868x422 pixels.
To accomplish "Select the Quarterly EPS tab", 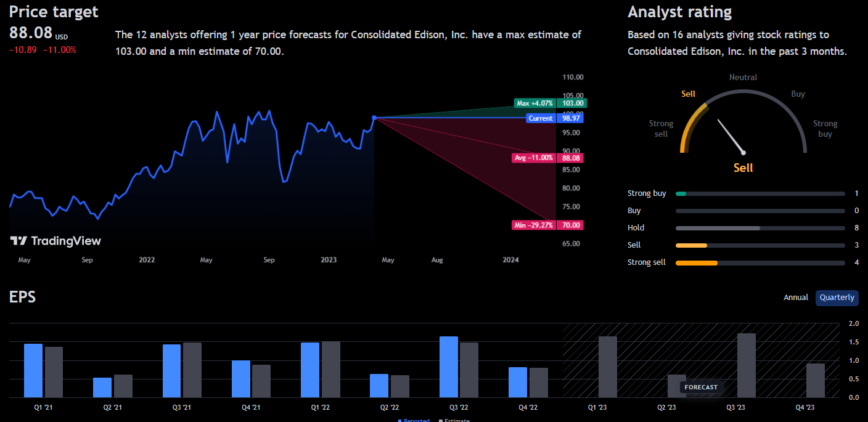I will pyautogui.click(x=837, y=298).
